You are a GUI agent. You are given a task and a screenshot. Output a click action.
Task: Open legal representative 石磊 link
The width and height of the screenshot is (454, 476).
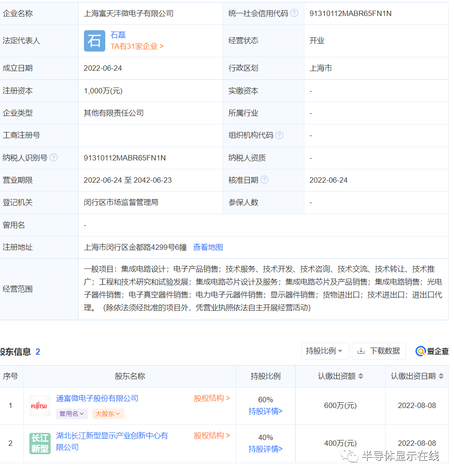tap(118, 35)
